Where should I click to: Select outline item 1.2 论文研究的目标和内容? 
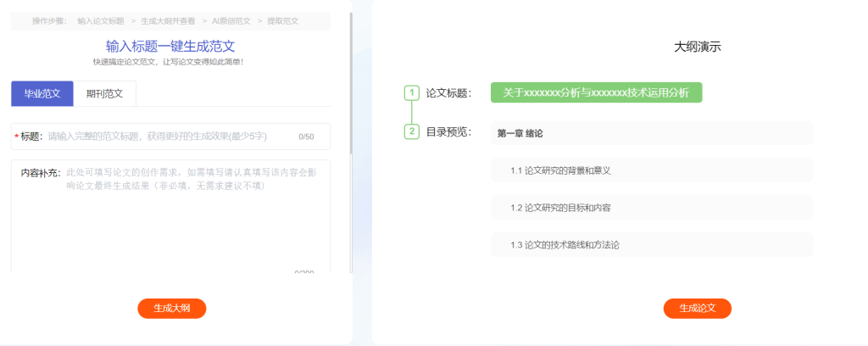click(x=651, y=208)
